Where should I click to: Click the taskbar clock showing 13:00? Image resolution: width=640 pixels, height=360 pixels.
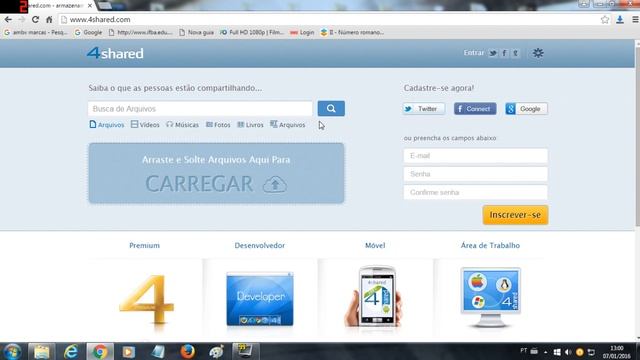[617, 352]
